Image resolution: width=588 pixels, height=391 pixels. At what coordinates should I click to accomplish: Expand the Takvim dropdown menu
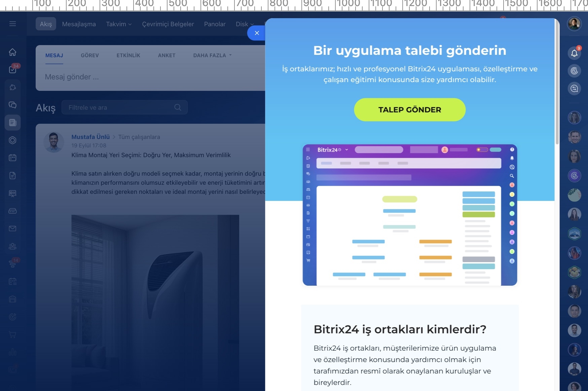[x=119, y=24]
